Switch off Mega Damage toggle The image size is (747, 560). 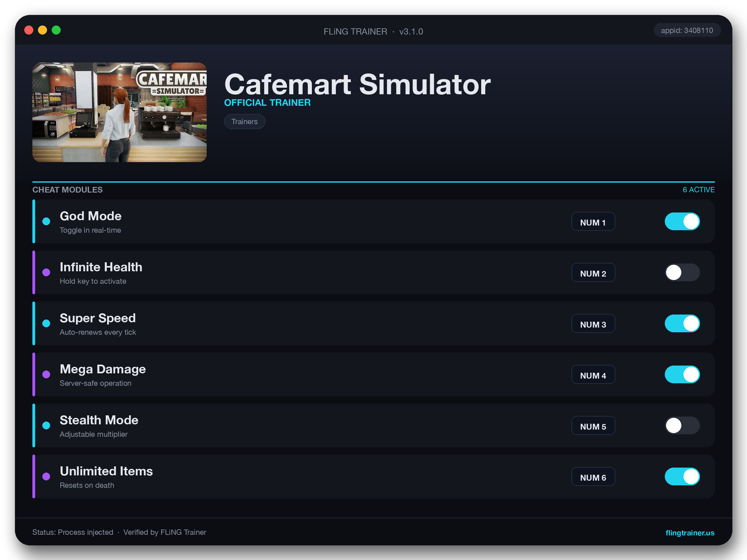point(682,374)
